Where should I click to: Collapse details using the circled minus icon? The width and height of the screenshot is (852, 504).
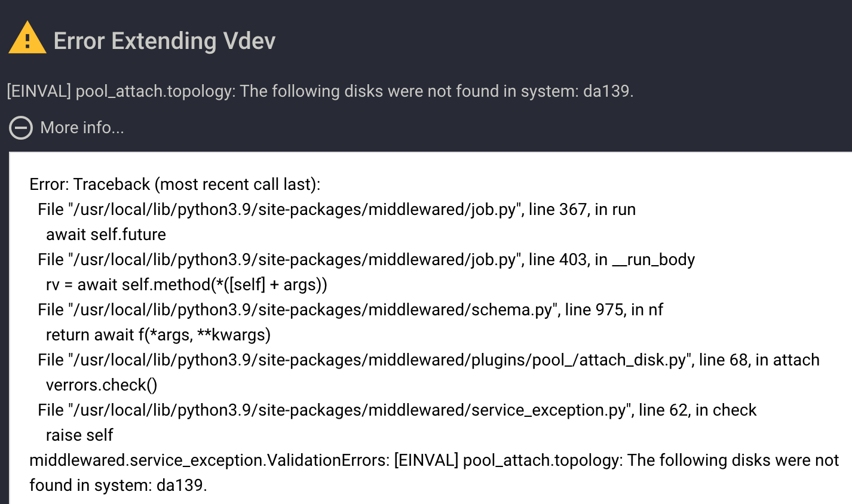[x=21, y=128]
